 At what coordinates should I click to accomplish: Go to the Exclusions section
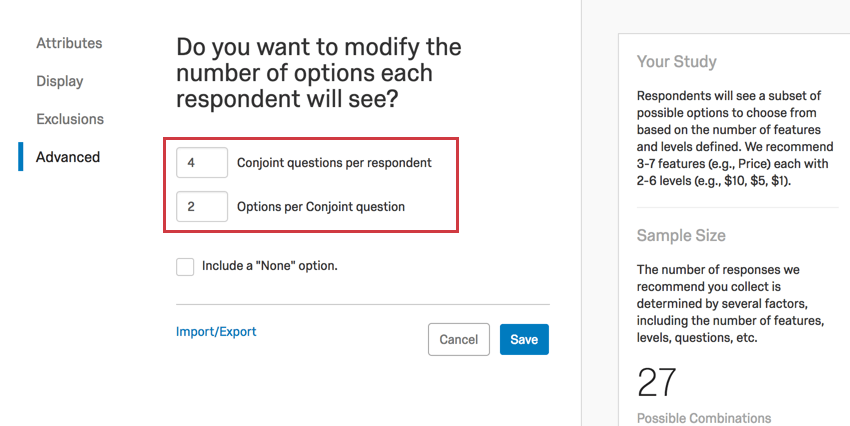point(70,119)
